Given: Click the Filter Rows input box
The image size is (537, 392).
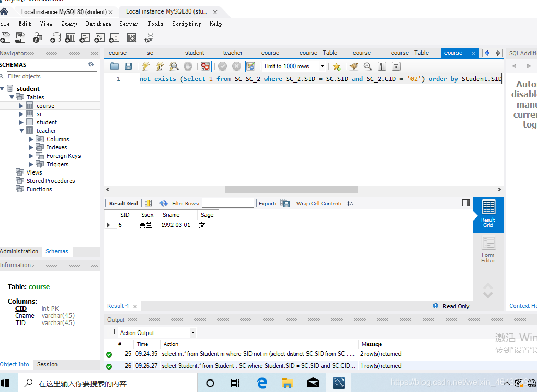Looking at the screenshot, I should pos(228,203).
